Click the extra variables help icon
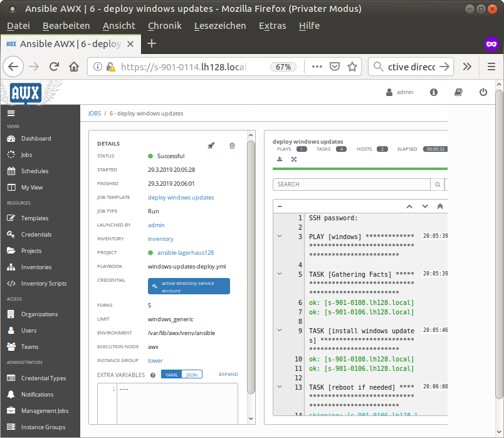 (x=153, y=375)
